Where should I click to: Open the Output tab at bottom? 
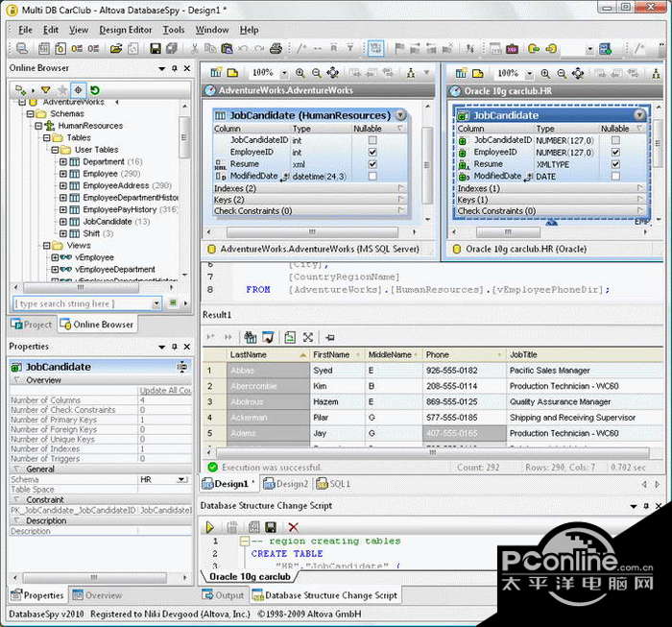pyautogui.click(x=223, y=595)
